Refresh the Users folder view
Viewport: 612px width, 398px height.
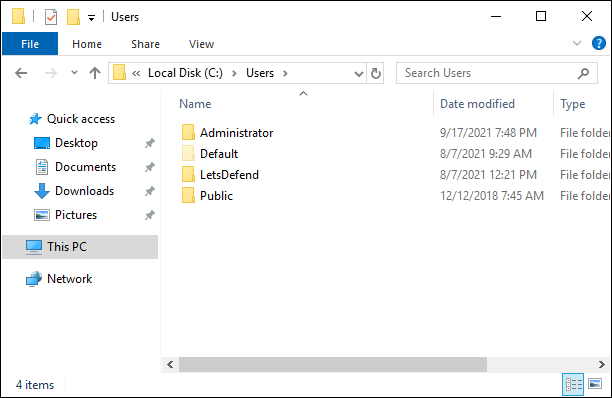pyautogui.click(x=375, y=73)
